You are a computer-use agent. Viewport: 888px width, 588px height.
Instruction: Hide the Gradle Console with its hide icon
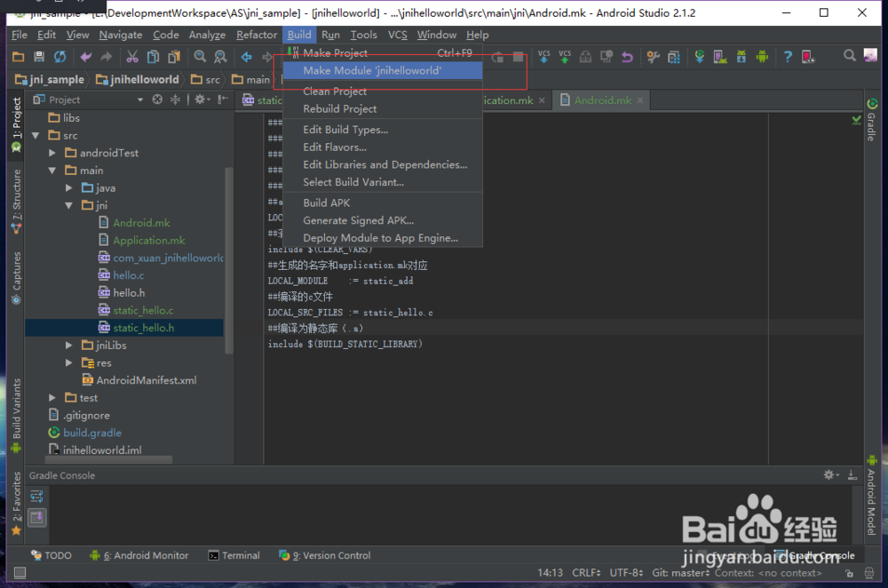pyautogui.click(x=852, y=474)
